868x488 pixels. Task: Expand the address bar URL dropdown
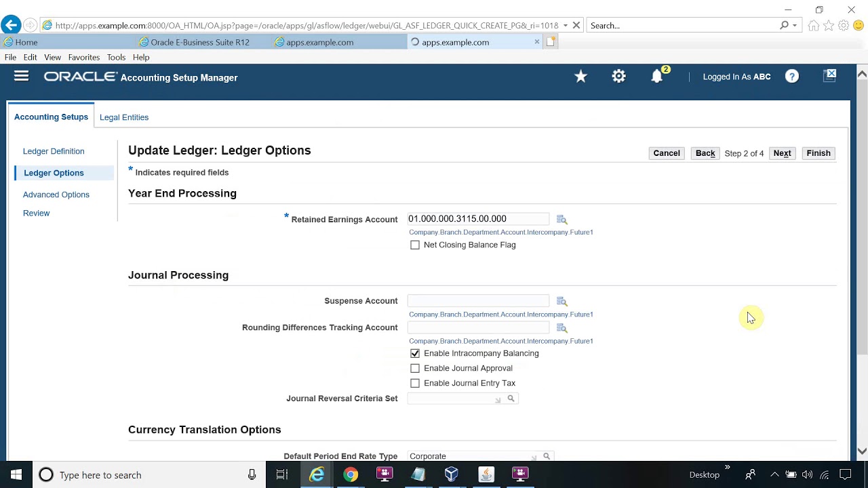[x=566, y=26]
